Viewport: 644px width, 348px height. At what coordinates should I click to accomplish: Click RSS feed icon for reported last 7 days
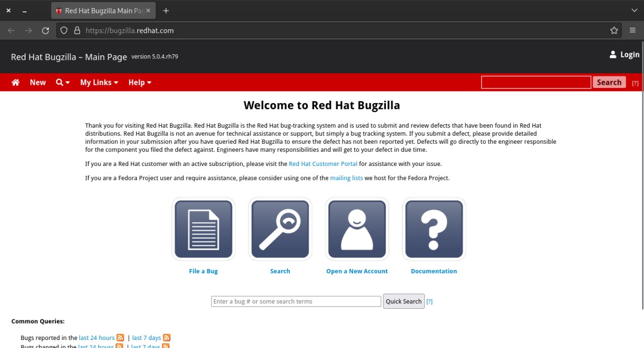pos(167,337)
